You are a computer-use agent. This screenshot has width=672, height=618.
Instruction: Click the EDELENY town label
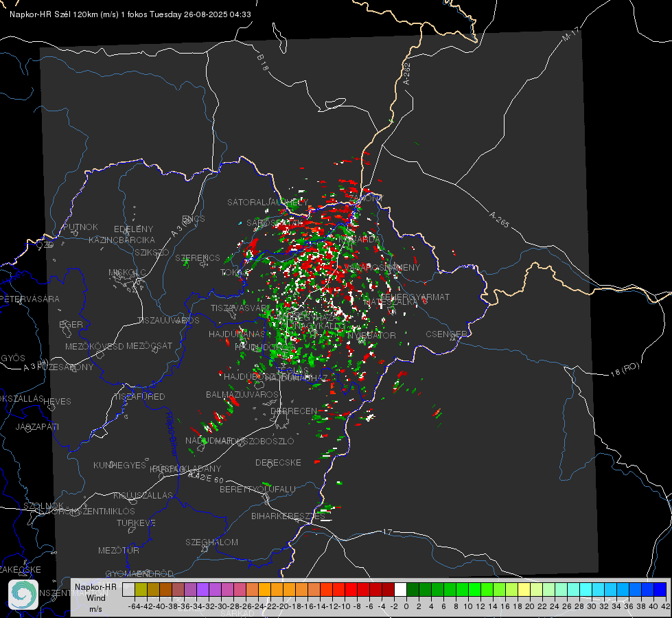coord(133,229)
